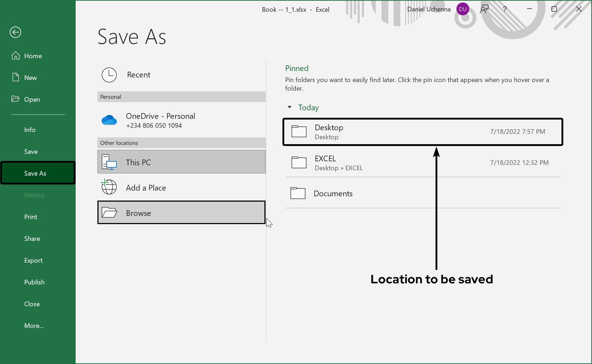Select the Desktop folder entry
592x364 pixels.
click(x=423, y=132)
